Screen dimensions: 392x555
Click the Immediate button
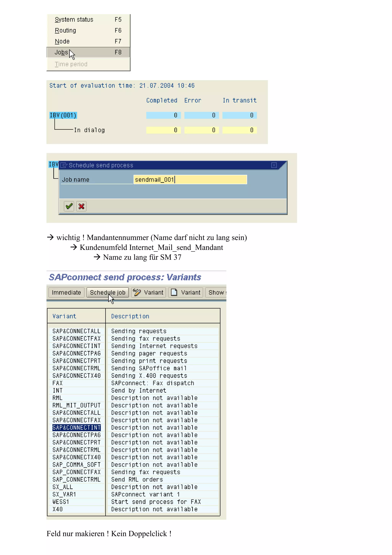[66, 292]
